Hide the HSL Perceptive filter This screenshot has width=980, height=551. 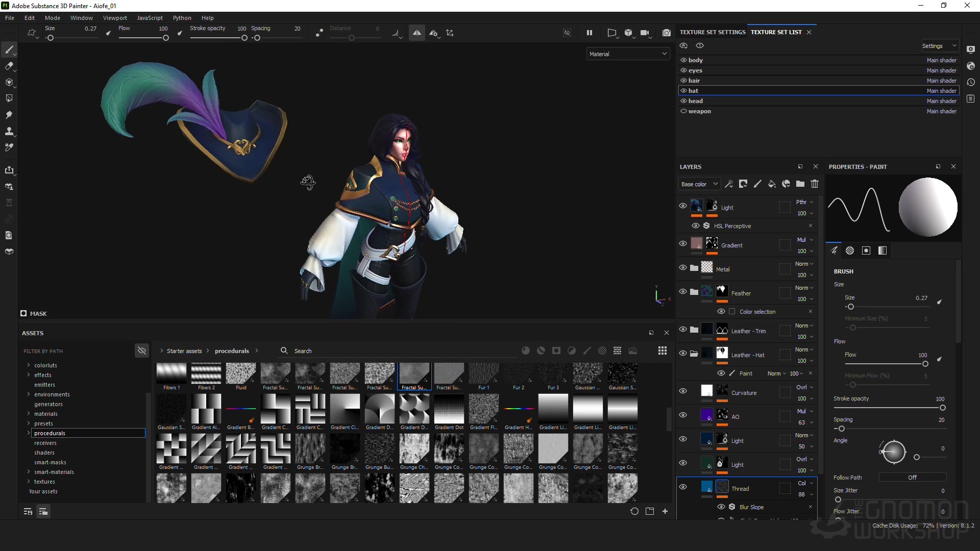696,226
